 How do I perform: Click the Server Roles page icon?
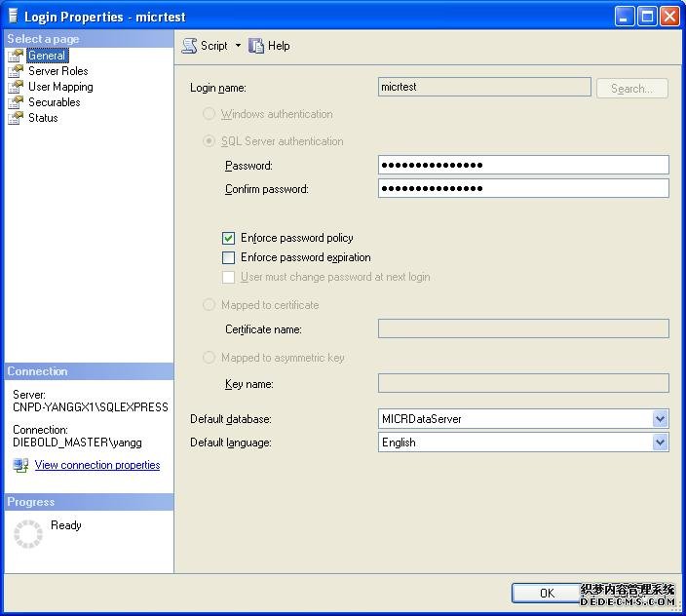pyautogui.click(x=15, y=71)
